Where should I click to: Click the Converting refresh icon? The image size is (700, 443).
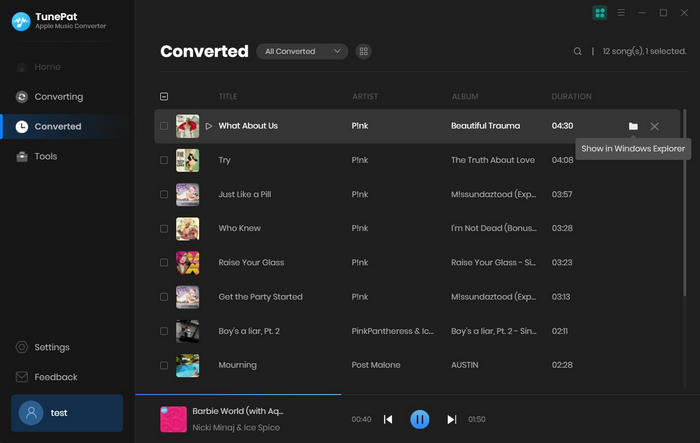[x=22, y=97]
